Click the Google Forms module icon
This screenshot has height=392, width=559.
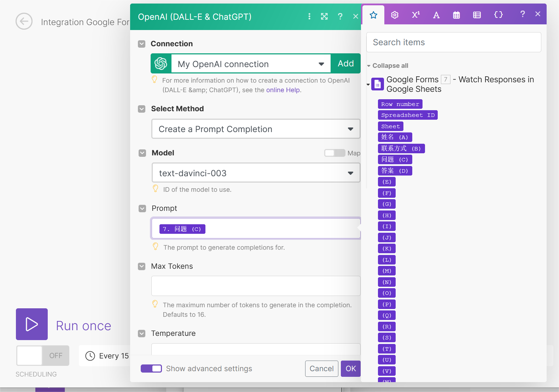click(377, 84)
